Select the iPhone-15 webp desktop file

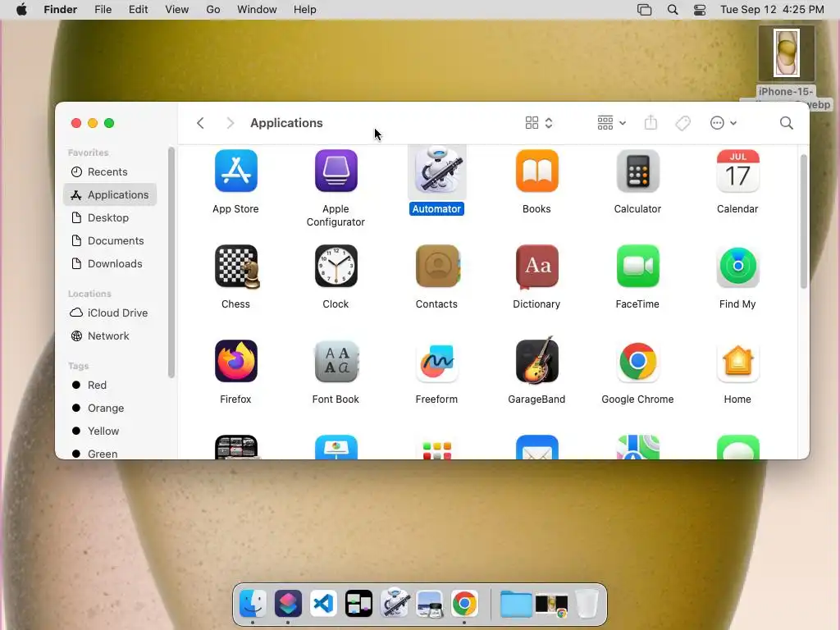787,53
